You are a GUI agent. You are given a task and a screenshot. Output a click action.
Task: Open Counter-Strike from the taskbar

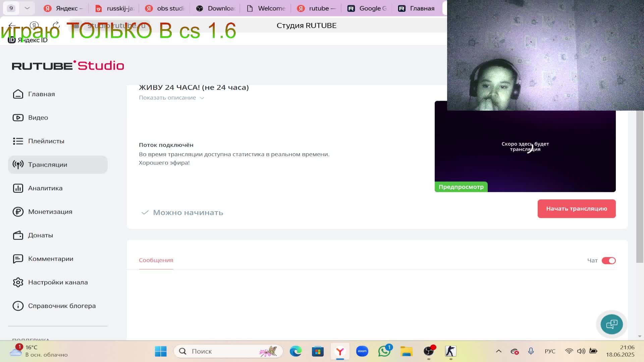(x=450, y=351)
